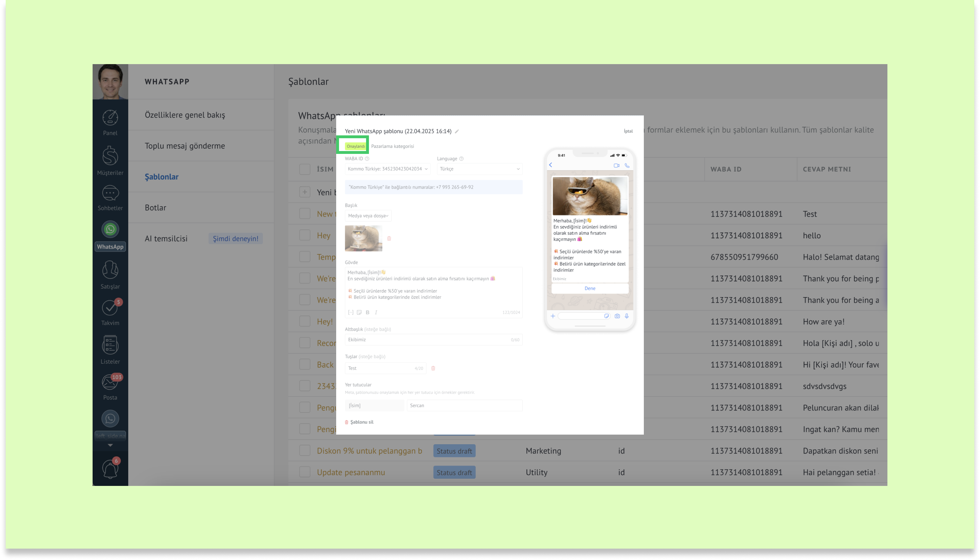Screen dimensions: 980x560
Task: Tick the select-all checkbox beside İSİM header
Action: tap(304, 169)
